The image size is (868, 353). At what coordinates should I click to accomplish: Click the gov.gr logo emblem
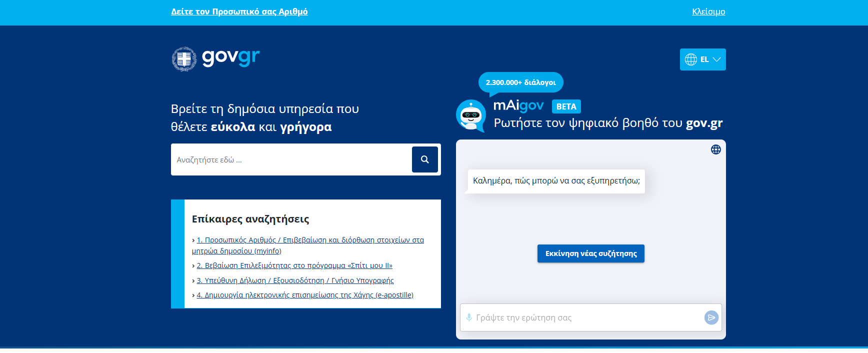point(184,59)
